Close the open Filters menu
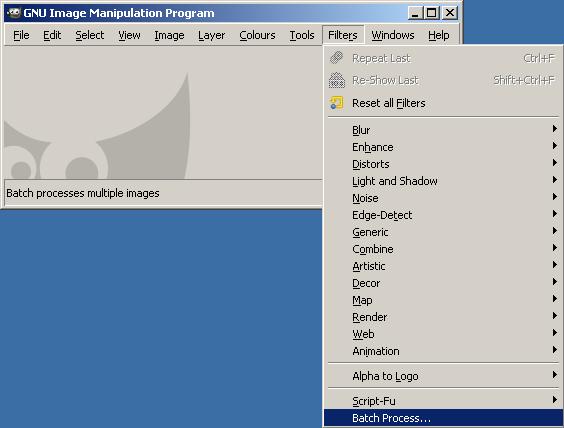The height and width of the screenshot is (428, 564). pyautogui.click(x=343, y=35)
